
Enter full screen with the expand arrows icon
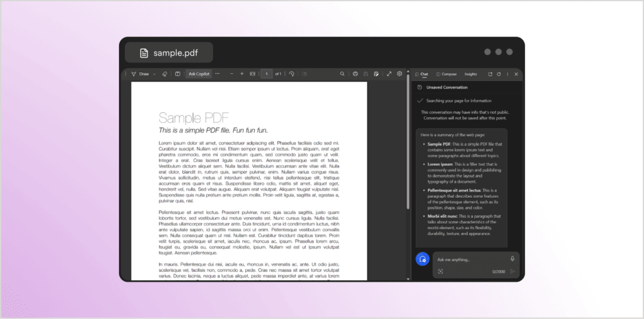coord(389,74)
